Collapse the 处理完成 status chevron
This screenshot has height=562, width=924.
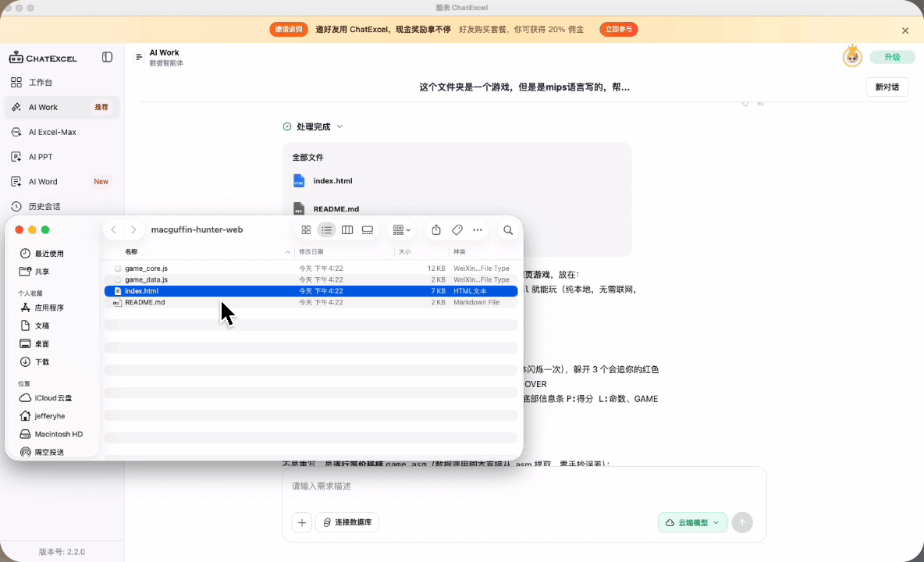[339, 126]
